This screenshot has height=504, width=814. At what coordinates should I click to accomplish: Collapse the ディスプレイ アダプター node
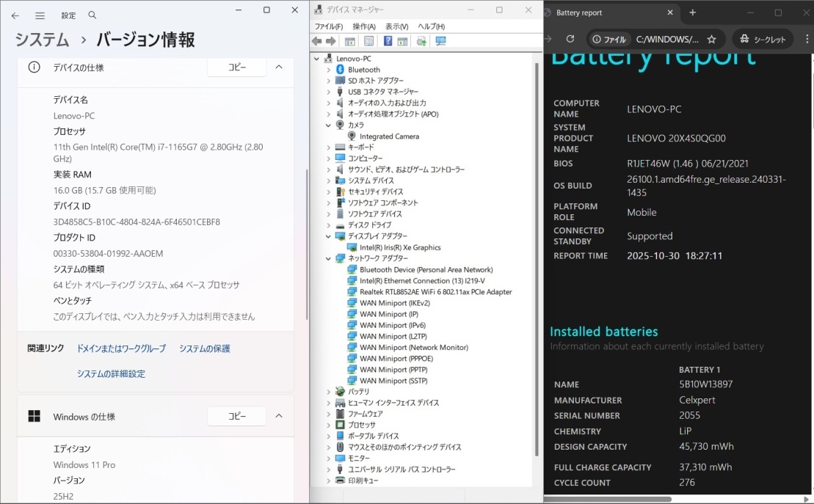[327, 236]
